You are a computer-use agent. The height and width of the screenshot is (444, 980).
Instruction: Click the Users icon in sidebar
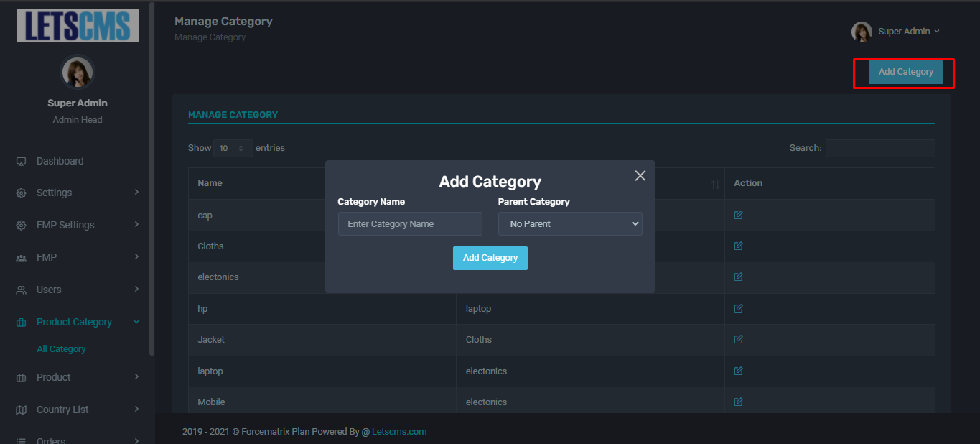pos(22,290)
